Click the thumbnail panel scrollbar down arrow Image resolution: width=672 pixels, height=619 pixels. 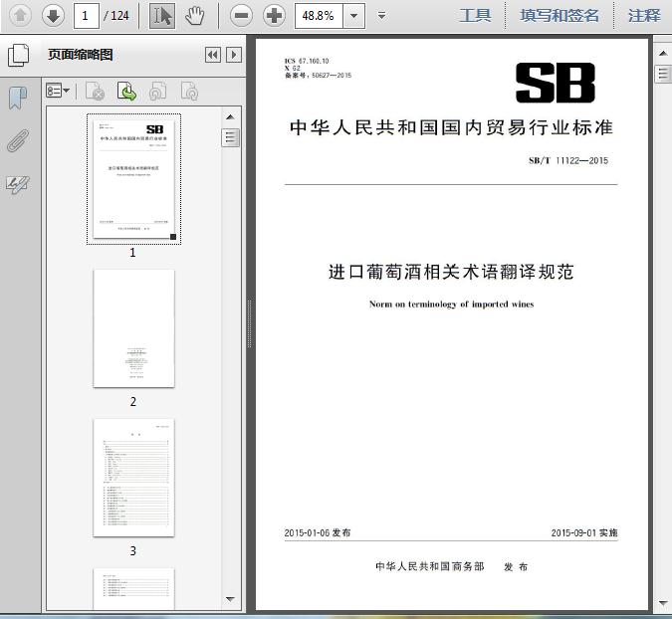231,600
